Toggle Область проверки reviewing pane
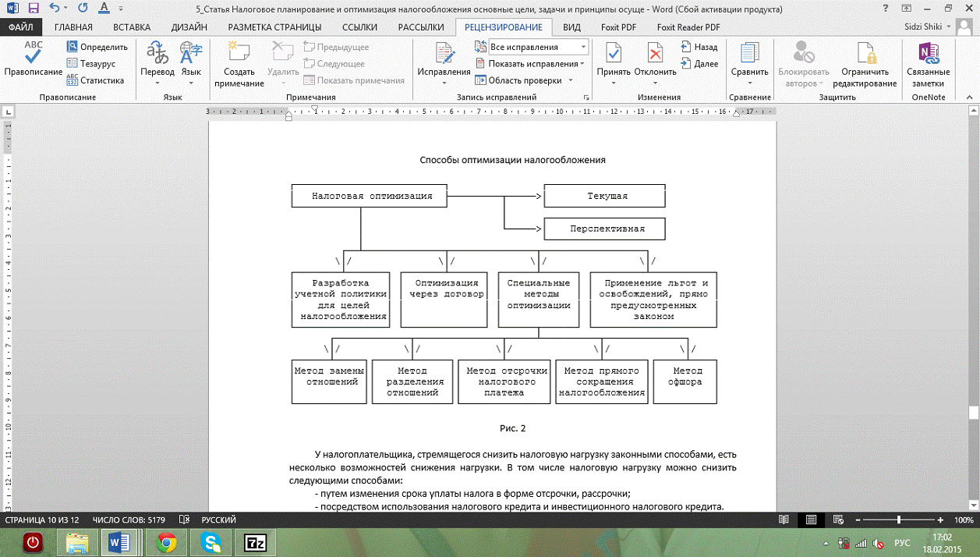This screenshot has height=557, width=980. [524, 80]
